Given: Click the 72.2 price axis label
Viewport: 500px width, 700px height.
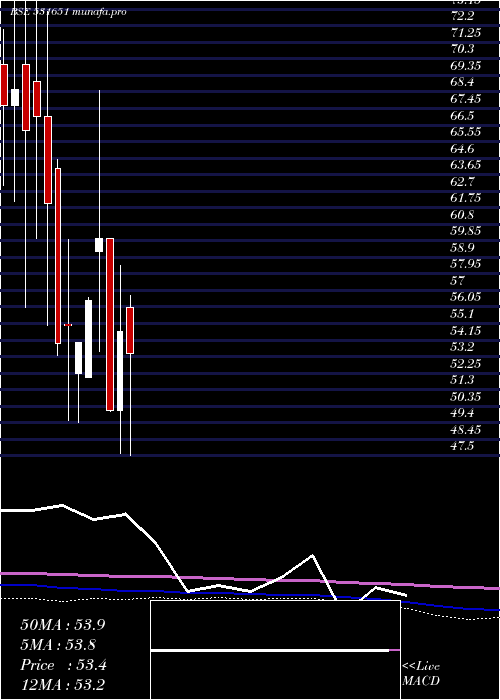Looking at the screenshot, I should pyautogui.click(x=460, y=16).
